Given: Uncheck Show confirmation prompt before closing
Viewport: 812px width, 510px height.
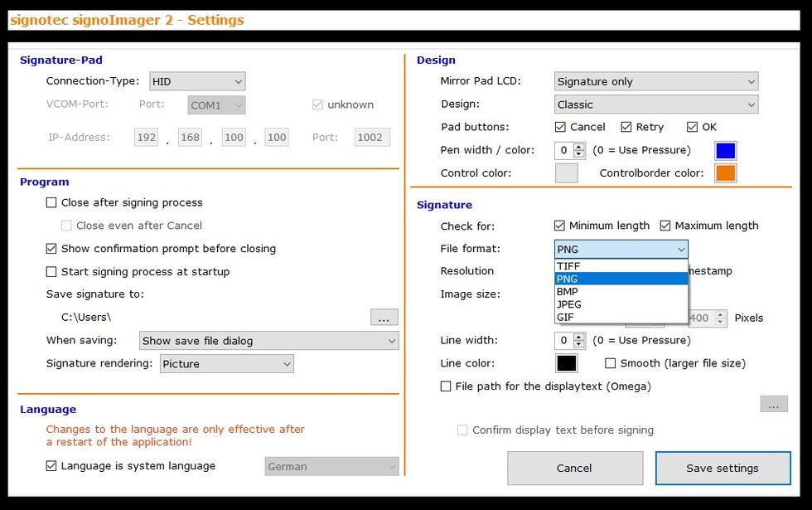Looking at the screenshot, I should pyautogui.click(x=51, y=249).
